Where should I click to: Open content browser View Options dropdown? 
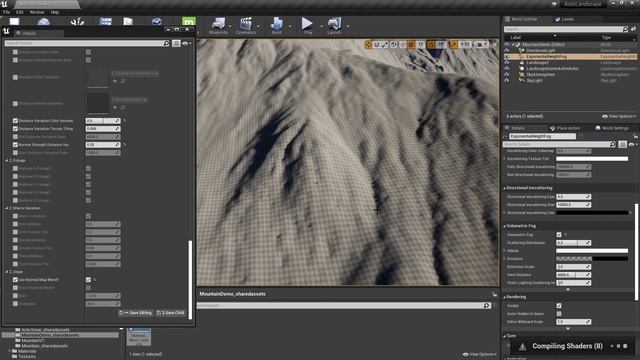479,354
